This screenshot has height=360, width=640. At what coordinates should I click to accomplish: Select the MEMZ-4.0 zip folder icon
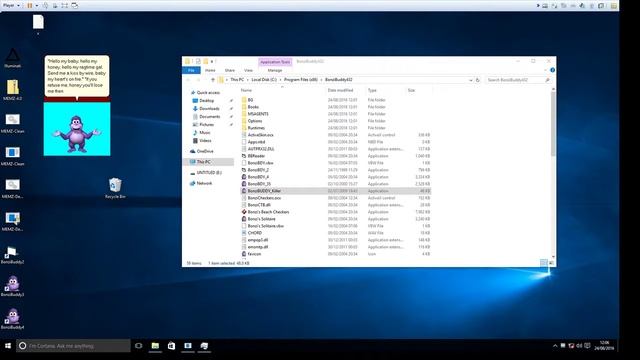13,90
